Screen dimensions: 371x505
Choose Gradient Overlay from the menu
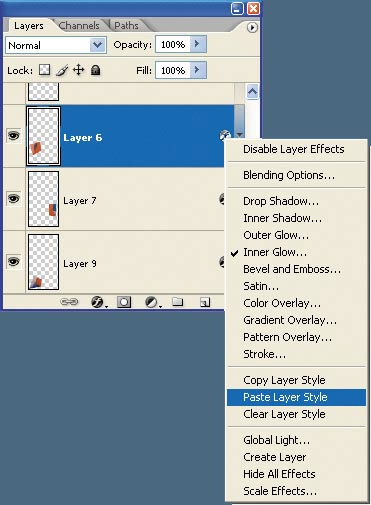click(x=296, y=320)
